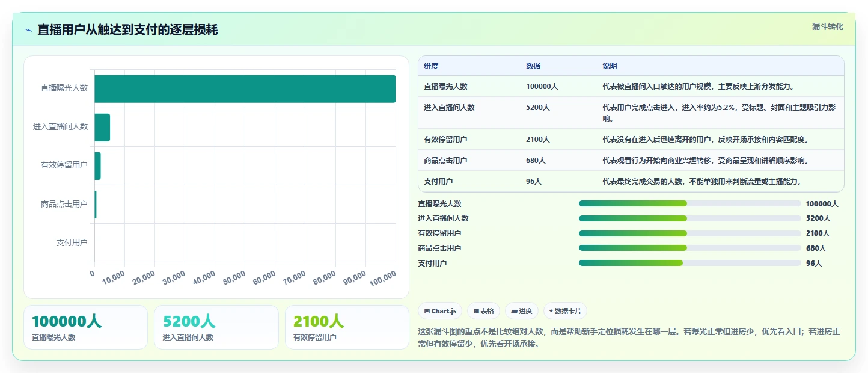
Task: Click the 进入直播间人数 progress bar
Action: pyautogui.click(x=690, y=218)
